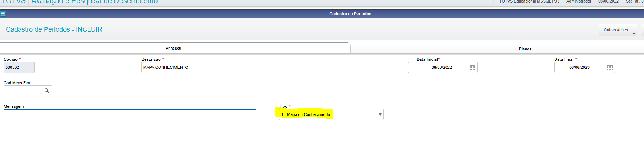The image size is (644, 152).
Task: Open Outras Ações dropdown arrow
Action: (634, 33)
